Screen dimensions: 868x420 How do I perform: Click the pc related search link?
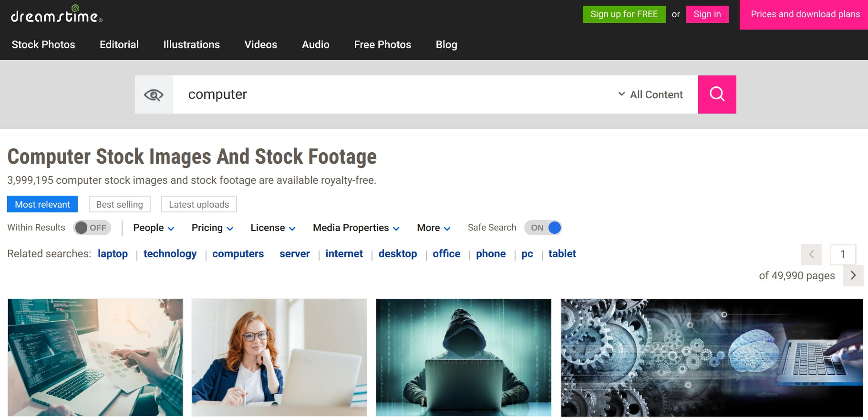[x=527, y=254]
